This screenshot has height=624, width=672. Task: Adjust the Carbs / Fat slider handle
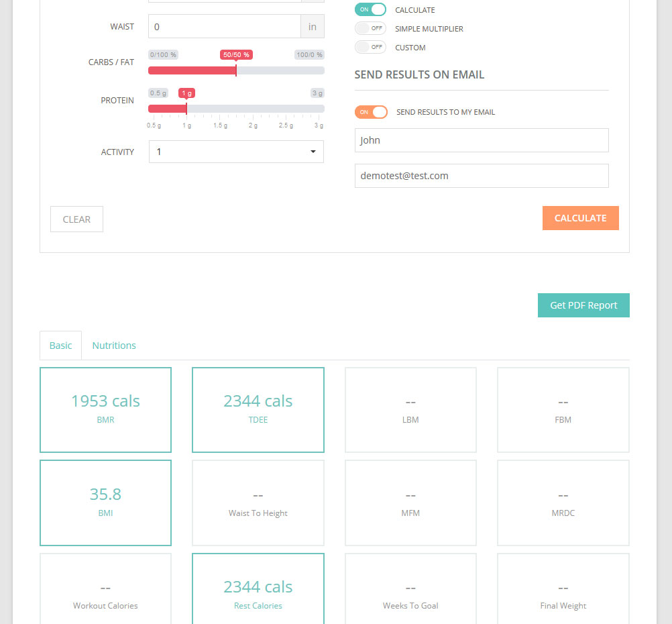tap(236, 70)
